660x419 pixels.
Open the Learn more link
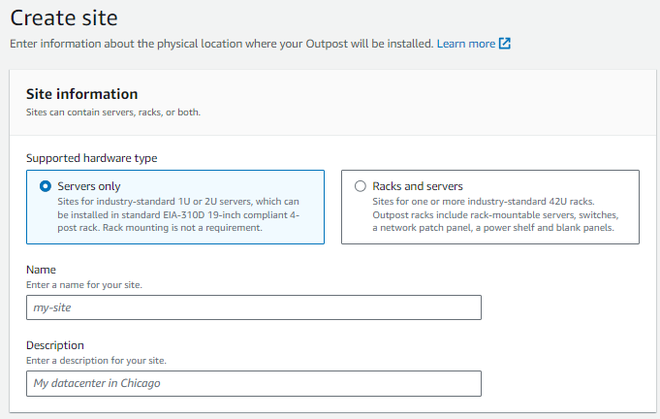(466, 44)
